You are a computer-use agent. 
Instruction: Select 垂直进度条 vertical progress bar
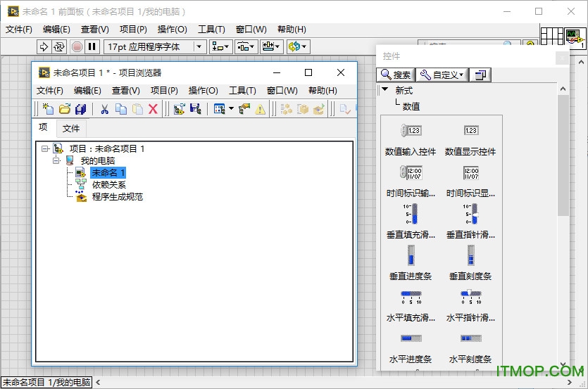411,263
